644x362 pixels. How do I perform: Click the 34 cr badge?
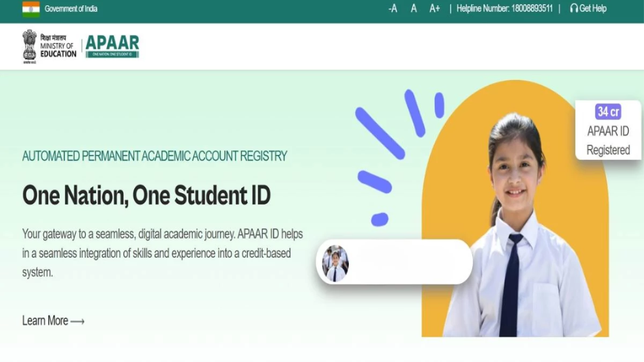608,112
